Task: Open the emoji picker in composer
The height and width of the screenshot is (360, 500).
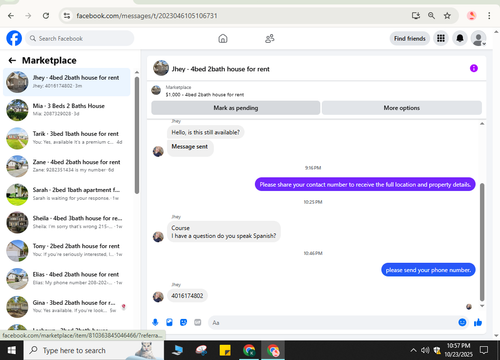Action: pos(462,322)
